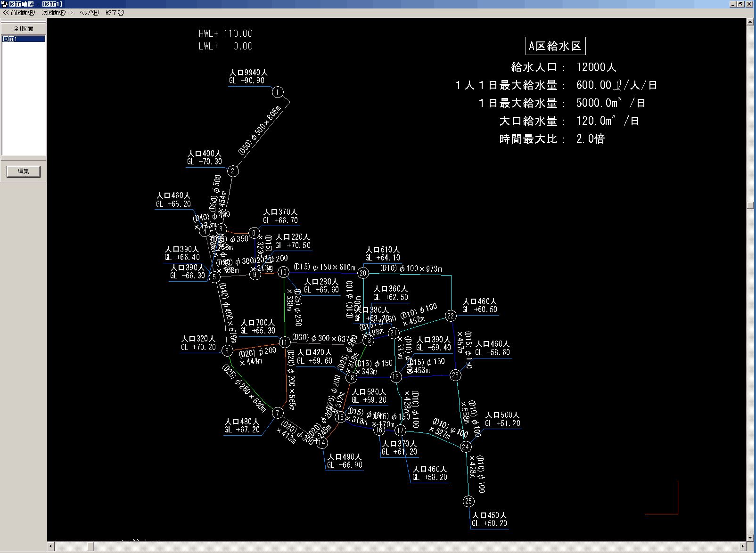Image resolution: width=756 pixels, height=553 pixels.
Task: Click the HWL+ 110.00 water level text
Action: click(x=226, y=33)
